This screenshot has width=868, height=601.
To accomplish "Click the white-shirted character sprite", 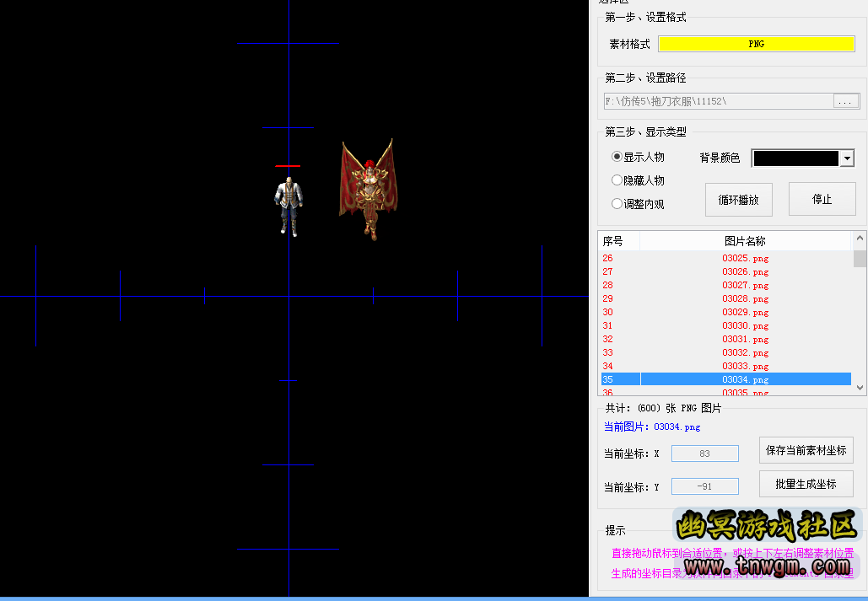I will pos(288,207).
